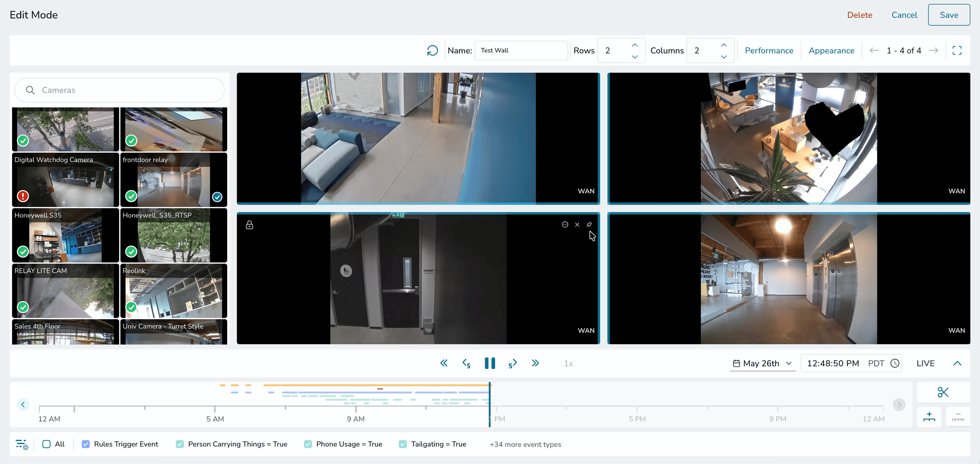
Task: Increase the Columns value
Action: tap(724, 45)
